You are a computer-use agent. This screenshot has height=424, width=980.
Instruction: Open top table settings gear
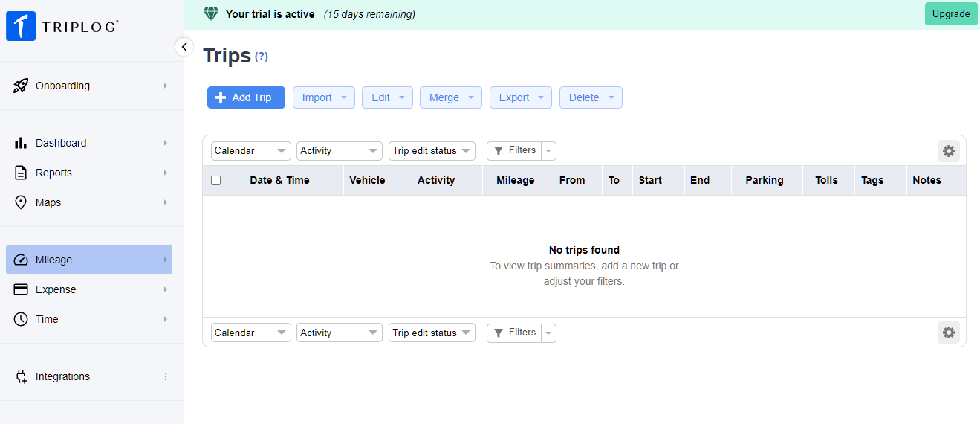(949, 151)
